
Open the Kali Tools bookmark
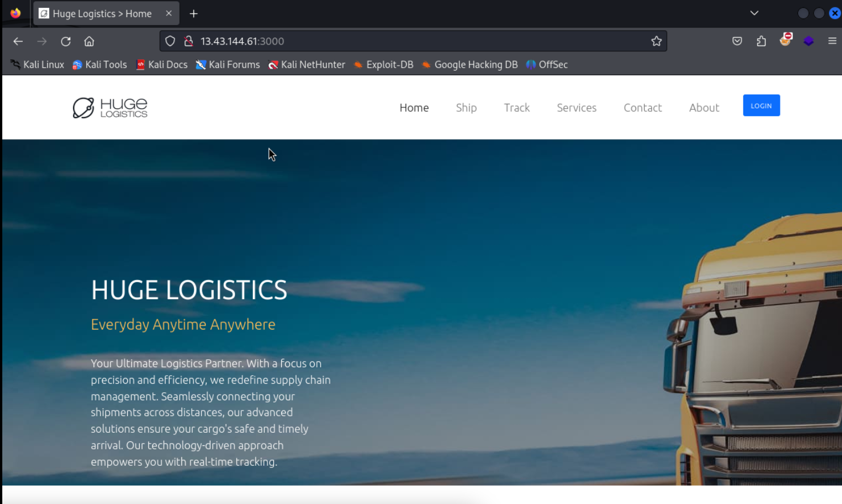(100, 64)
